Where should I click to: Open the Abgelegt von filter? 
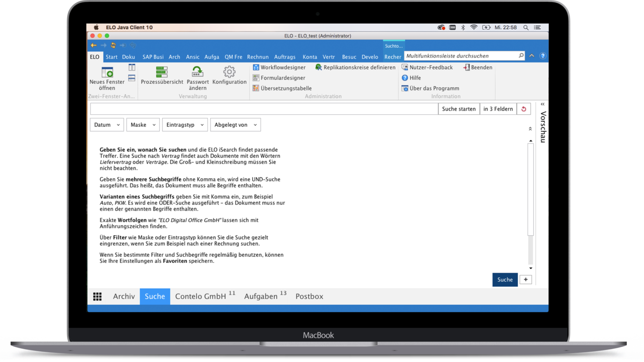235,125
